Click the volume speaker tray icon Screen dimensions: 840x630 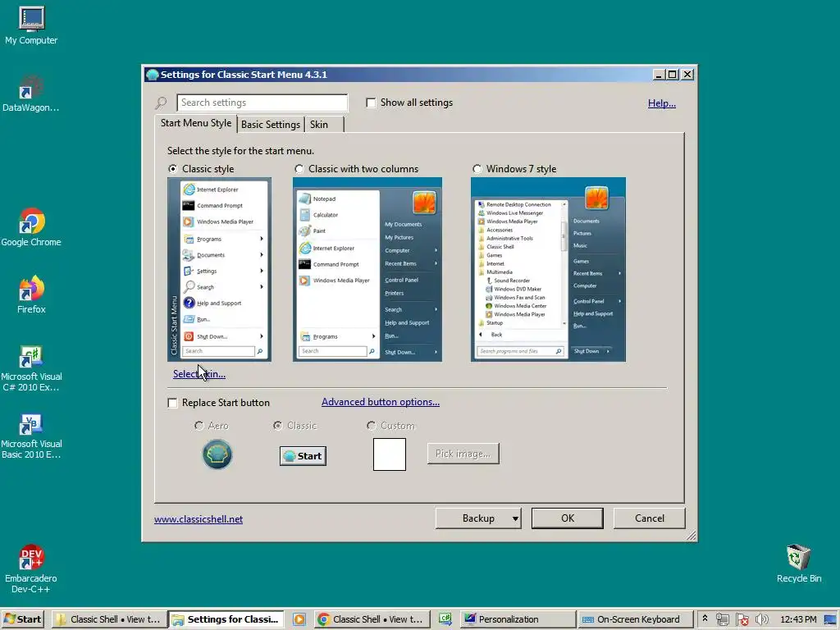(761, 620)
